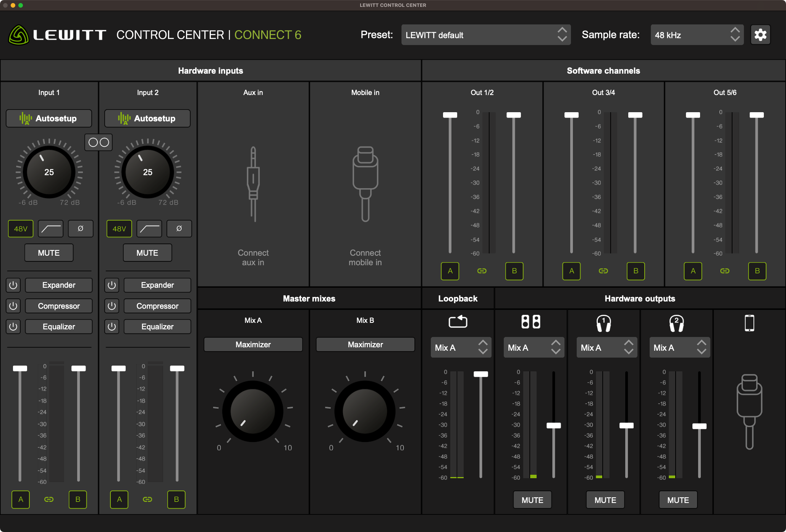Open settings with the gear icon

(760, 35)
